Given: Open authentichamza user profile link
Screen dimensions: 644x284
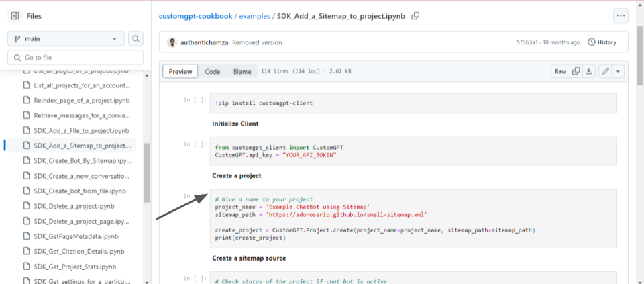Looking at the screenshot, I should click(205, 42).
